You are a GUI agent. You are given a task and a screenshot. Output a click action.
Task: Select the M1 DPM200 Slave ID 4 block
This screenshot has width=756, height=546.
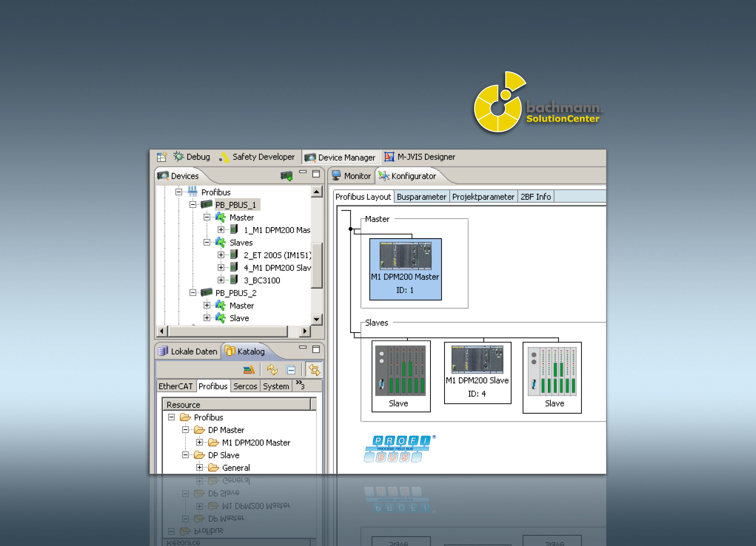click(477, 373)
